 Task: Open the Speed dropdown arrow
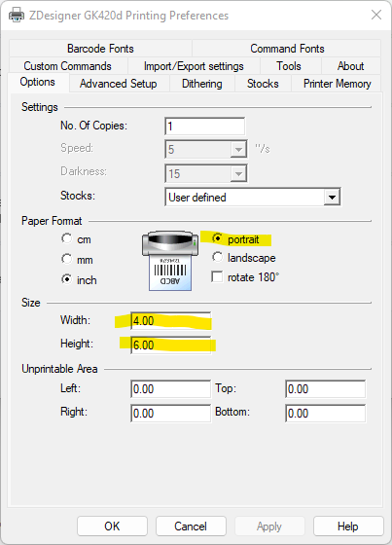[238, 150]
